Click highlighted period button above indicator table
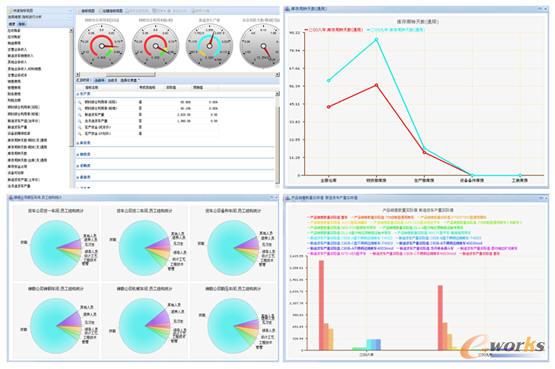This screenshot has width=555, height=369. point(100,80)
